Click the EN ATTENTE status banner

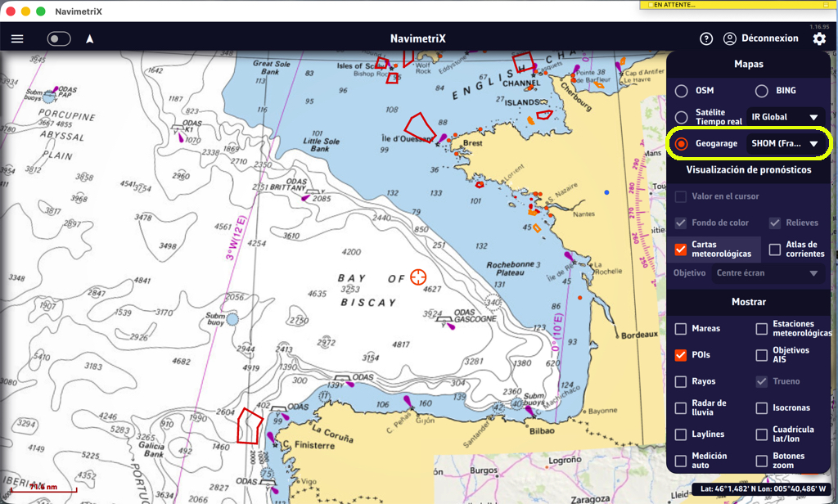point(737,4)
